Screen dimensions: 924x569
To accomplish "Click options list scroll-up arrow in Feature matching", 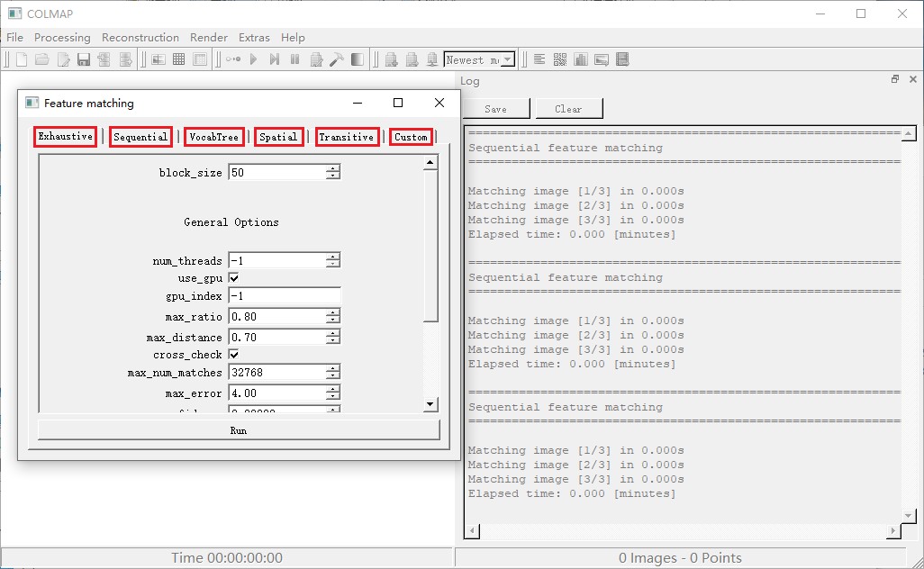I will (430, 163).
